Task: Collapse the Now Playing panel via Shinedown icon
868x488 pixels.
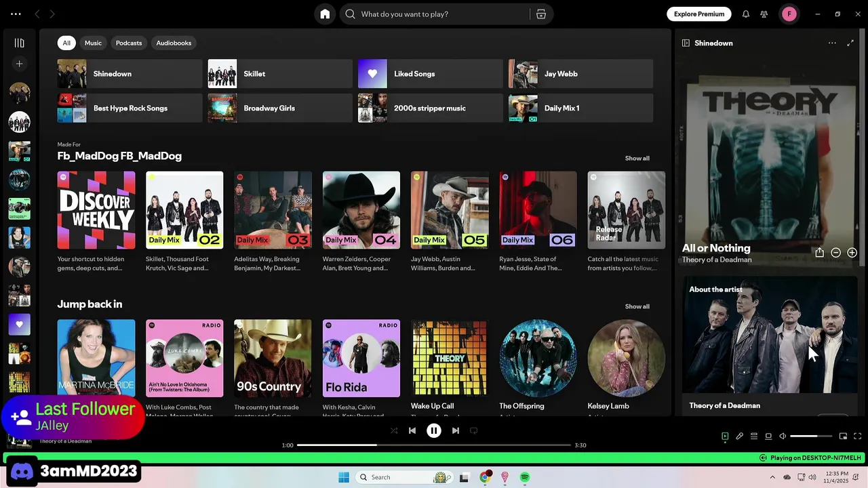Action: tap(686, 43)
